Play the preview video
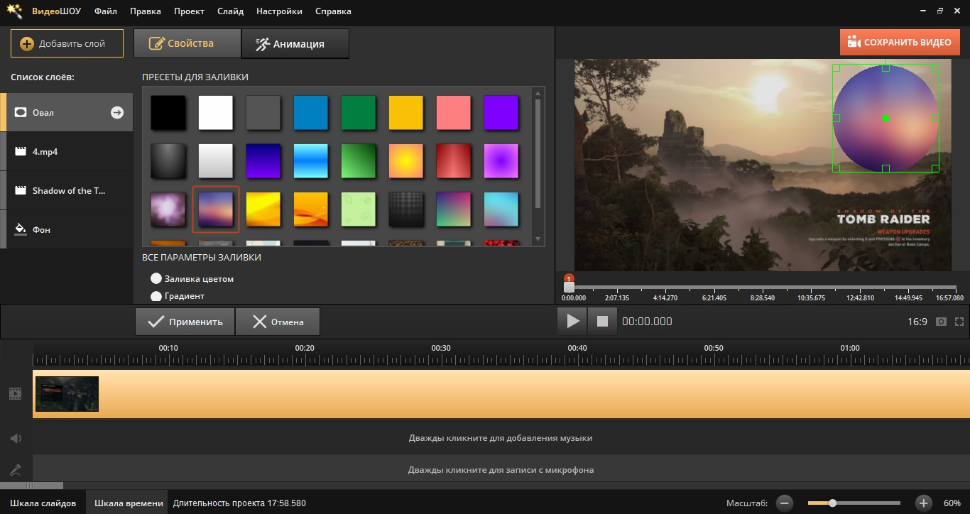 pos(572,321)
